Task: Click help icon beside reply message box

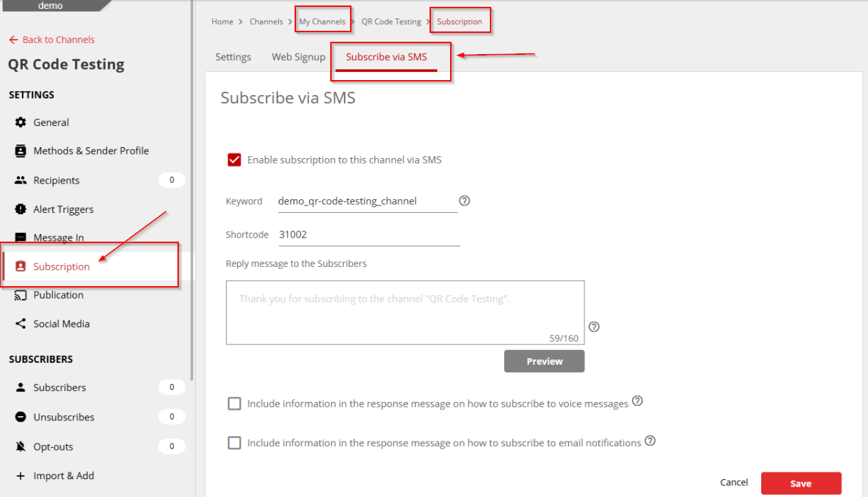Action: tap(594, 327)
